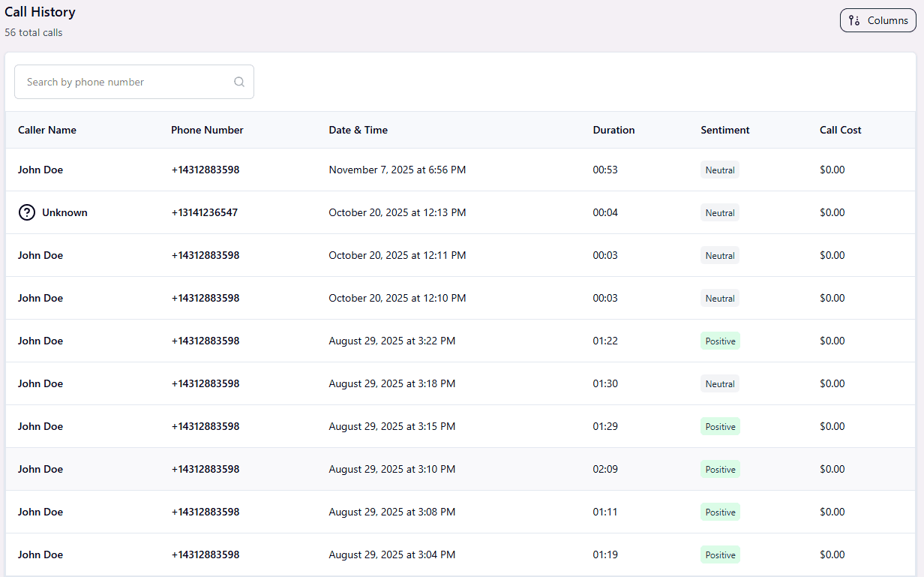Click Positive badge on the 3:08 PM call
The width and height of the screenshot is (924, 577).
click(x=720, y=512)
